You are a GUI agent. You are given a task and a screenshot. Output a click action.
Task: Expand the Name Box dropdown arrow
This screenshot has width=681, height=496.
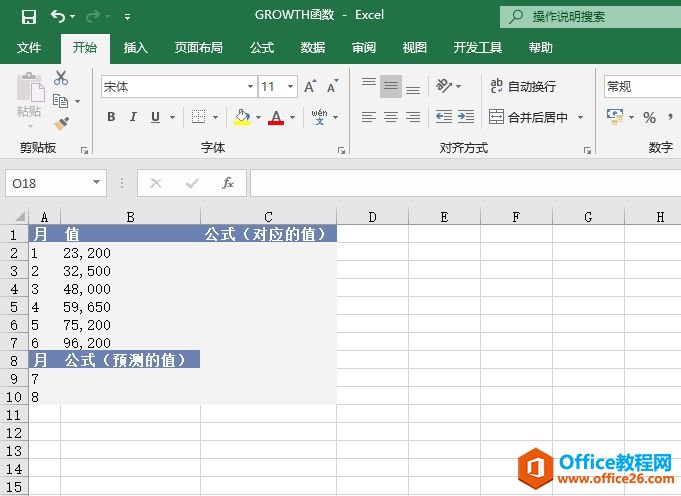[97, 183]
